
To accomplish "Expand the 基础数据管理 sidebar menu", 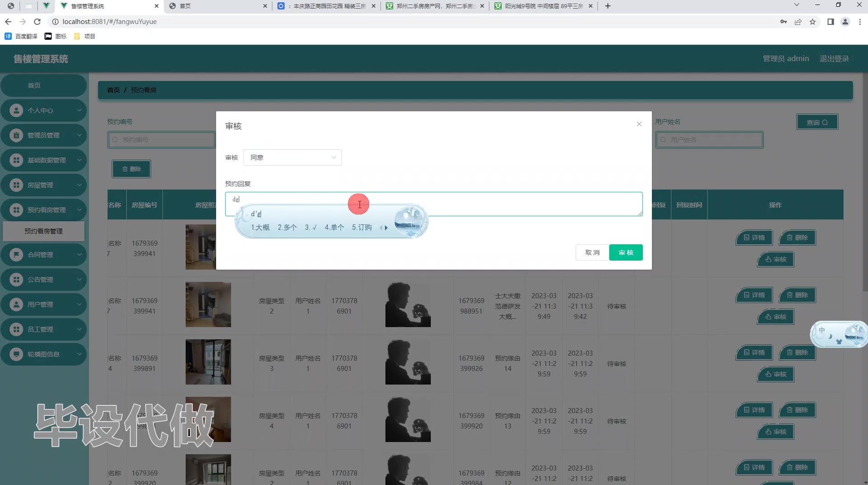I will click(43, 160).
